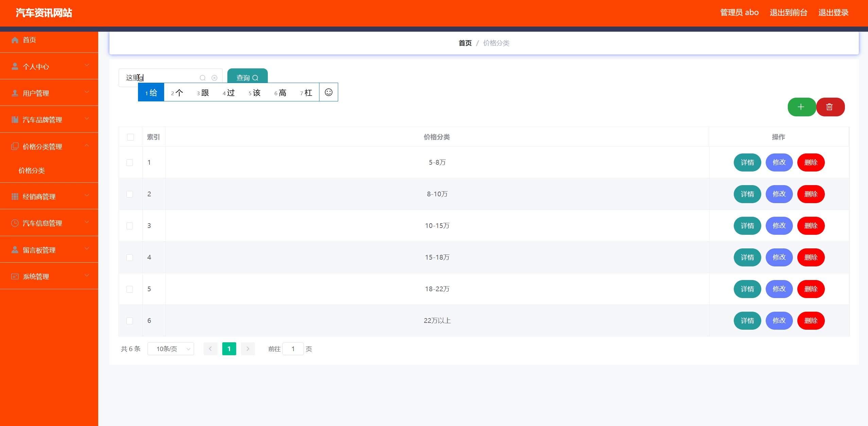Viewport: 868px width, 426px height.
Task: Open the 汽车信息管理 menu
Action: (49, 223)
